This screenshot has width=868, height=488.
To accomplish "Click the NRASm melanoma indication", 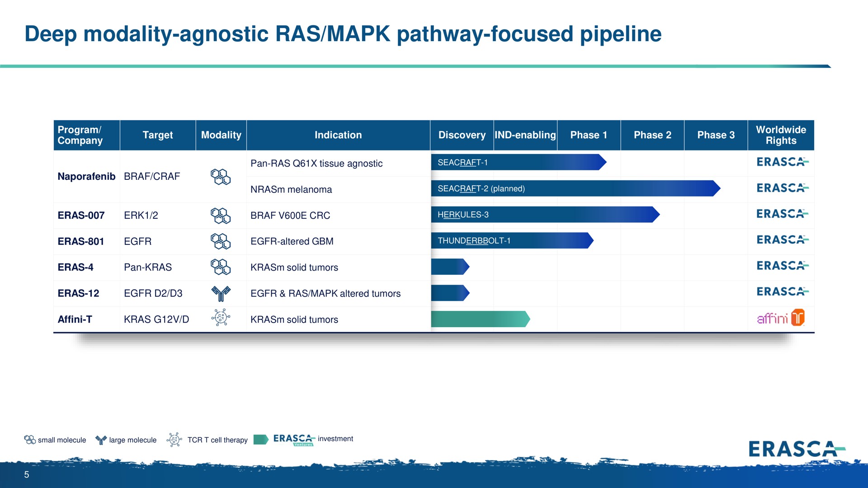I will pos(291,190).
